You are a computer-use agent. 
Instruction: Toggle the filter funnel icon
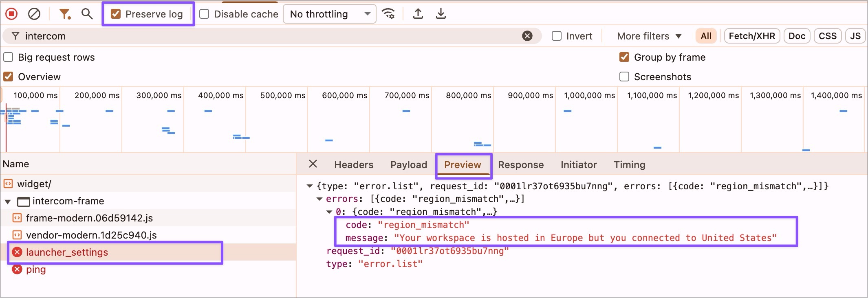(64, 14)
